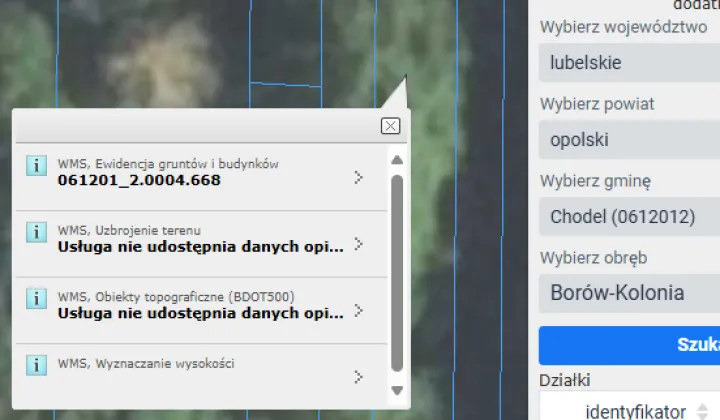This screenshot has height=420, width=720.
Task: Click scrollbar down arrow in popup
Action: click(x=397, y=390)
